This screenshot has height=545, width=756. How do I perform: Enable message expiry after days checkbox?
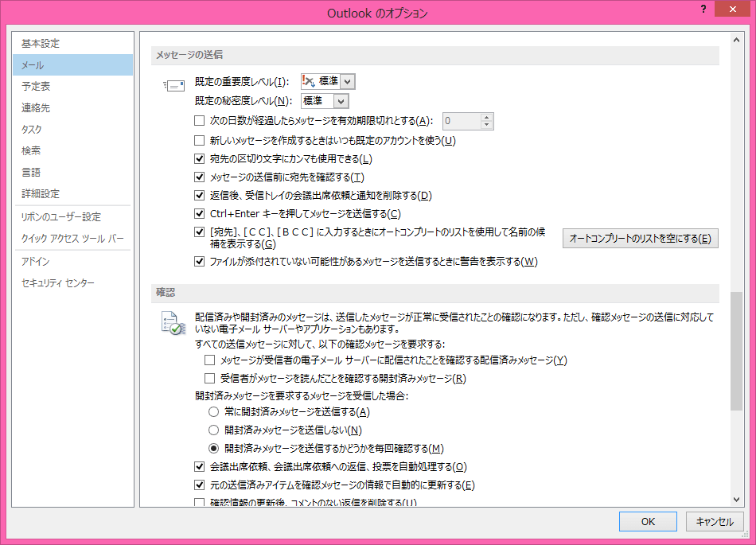pos(199,120)
